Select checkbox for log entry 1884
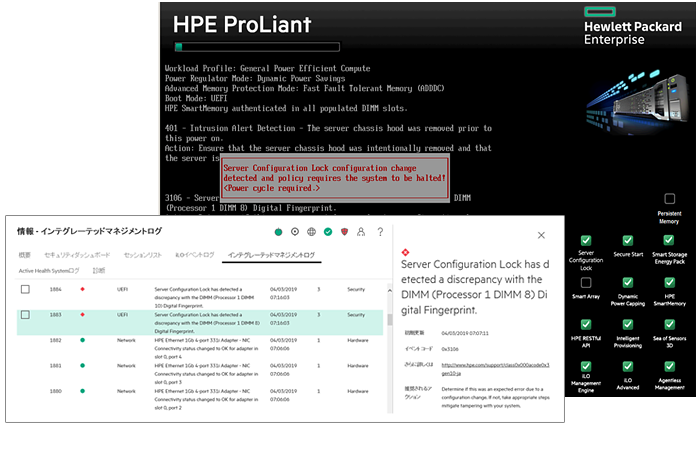 pyautogui.click(x=25, y=289)
